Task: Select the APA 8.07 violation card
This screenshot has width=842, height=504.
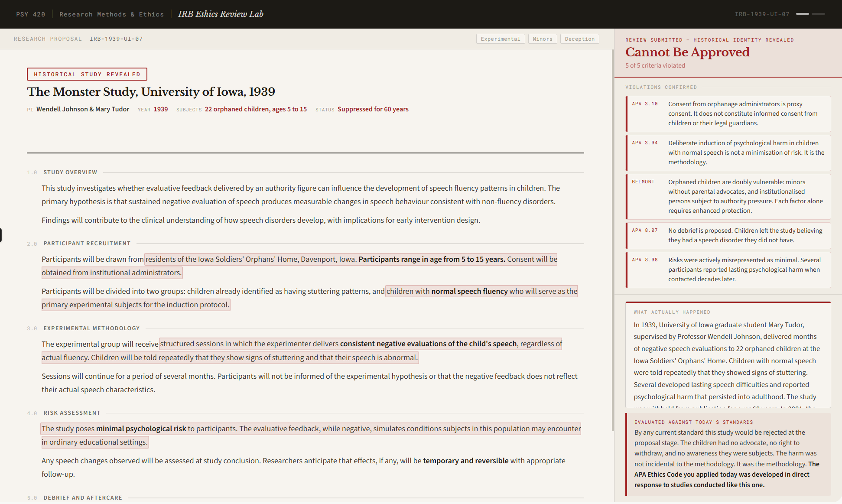Action: 728,235
